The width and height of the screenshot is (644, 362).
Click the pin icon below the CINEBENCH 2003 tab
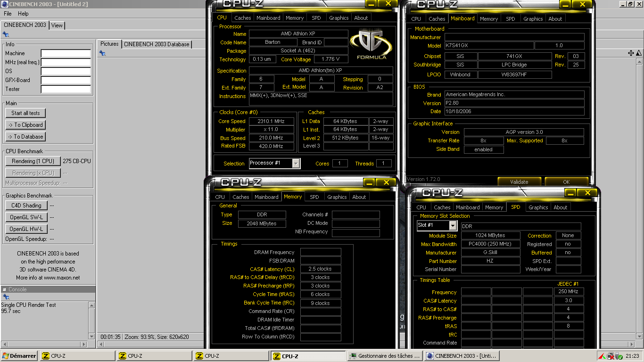[6, 34]
